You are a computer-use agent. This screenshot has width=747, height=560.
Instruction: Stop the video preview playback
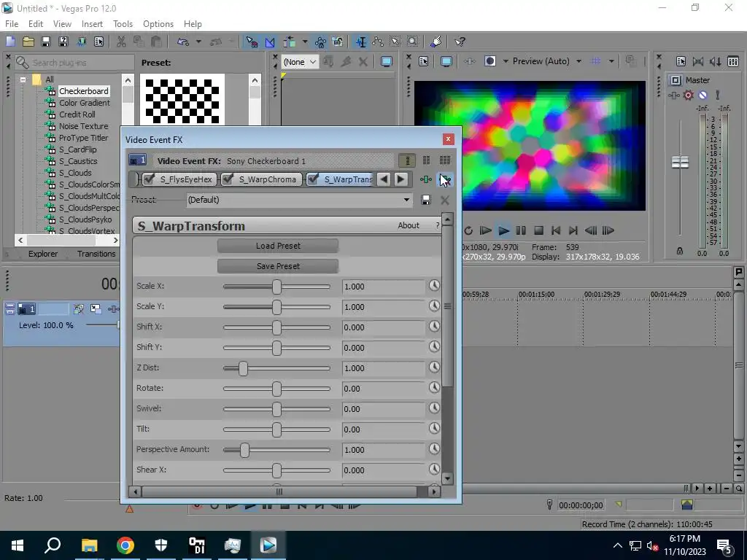[x=538, y=230]
